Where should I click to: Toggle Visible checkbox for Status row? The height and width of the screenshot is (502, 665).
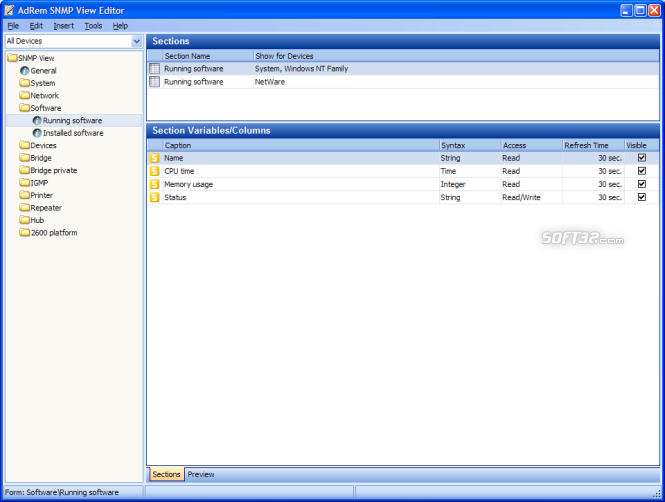pyautogui.click(x=642, y=197)
